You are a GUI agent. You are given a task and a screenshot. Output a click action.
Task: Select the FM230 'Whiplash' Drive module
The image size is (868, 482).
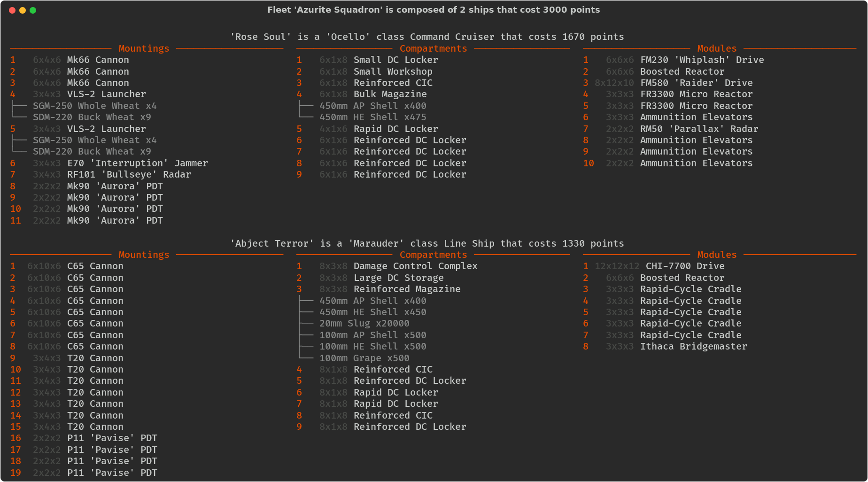[702, 60]
